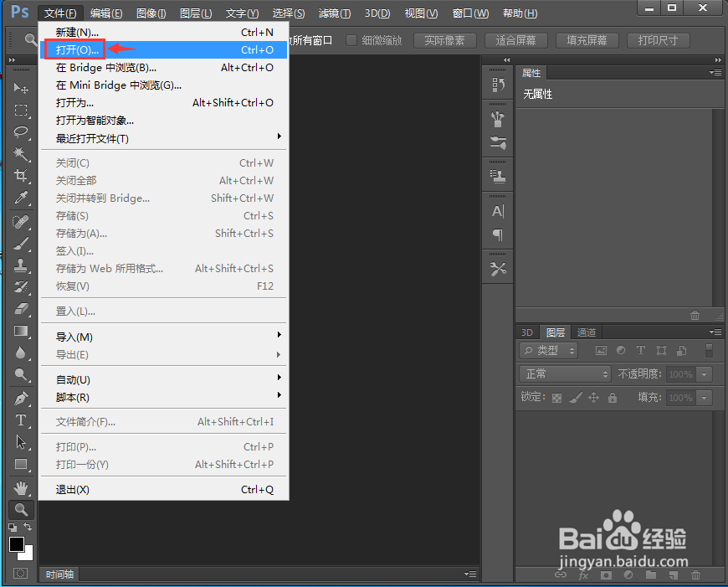728x587 pixels.
Task: Reset default foreground and background colors
Action: click(x=13, y=528)
